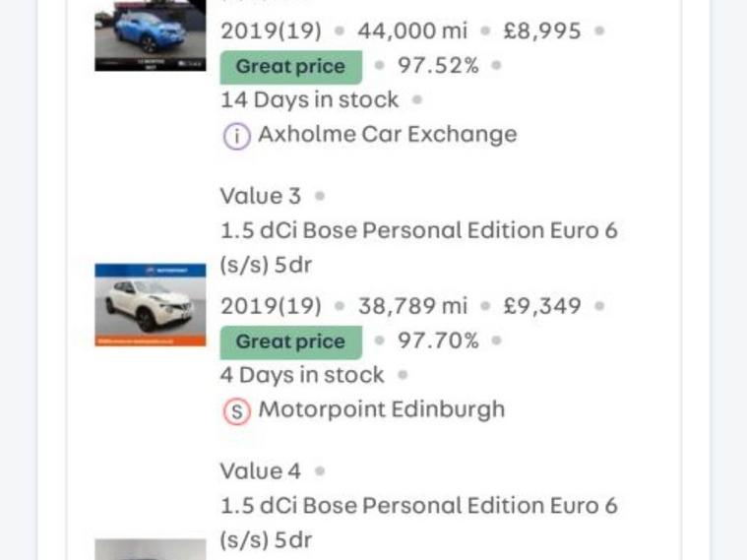
Task: Open the white Nissan Juke thumbnail
Action: coord(150,305)
